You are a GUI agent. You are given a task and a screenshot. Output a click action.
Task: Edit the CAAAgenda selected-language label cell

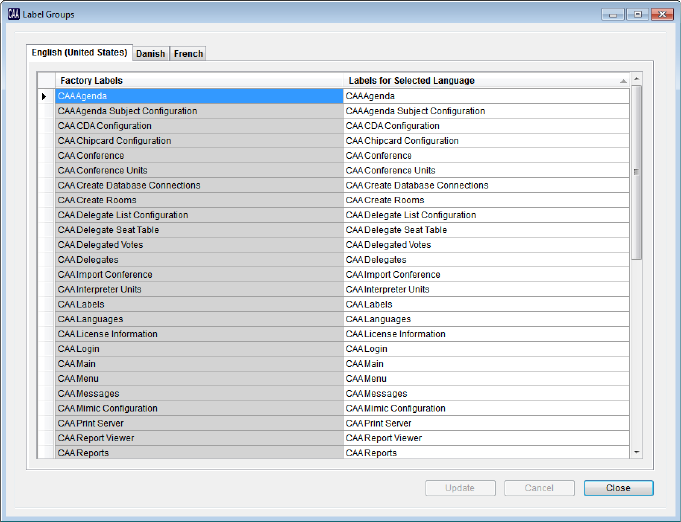(x=486, y=96)
